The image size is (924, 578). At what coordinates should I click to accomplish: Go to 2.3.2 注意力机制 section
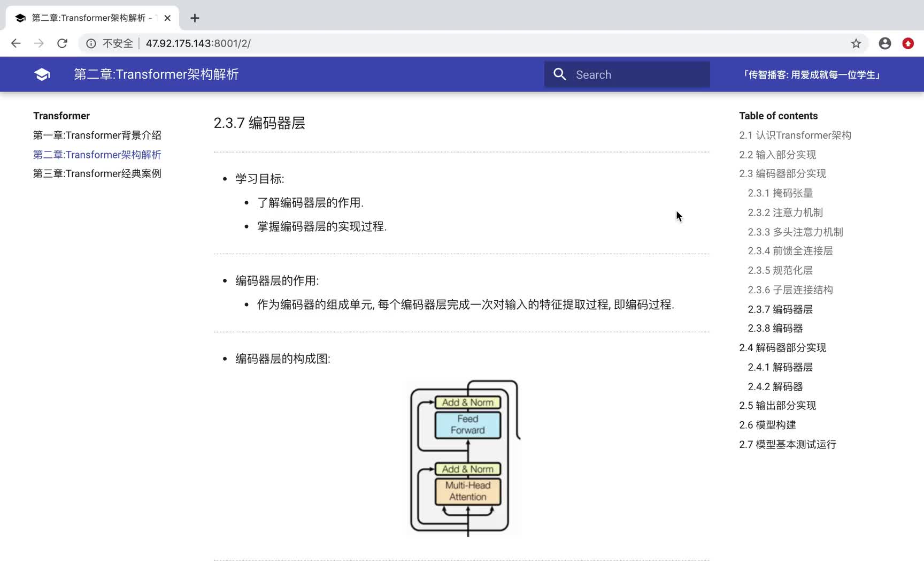(x=785, y=212)
